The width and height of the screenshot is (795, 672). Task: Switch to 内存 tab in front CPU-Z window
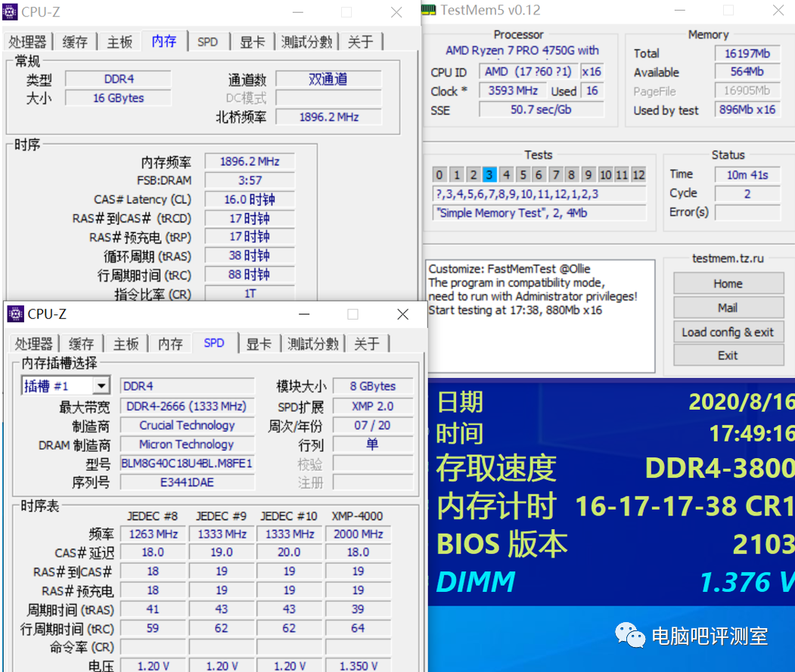point(170,344)
